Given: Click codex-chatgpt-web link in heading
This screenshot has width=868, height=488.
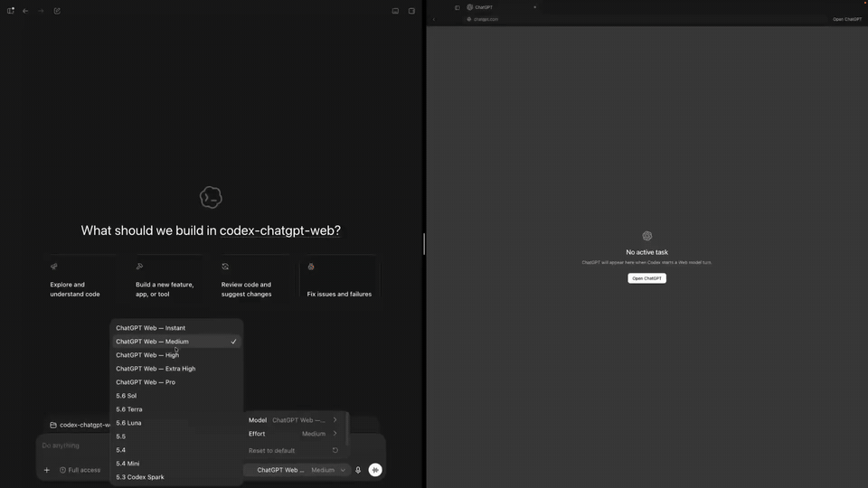Looking at the screenshot, I should 280,230.
